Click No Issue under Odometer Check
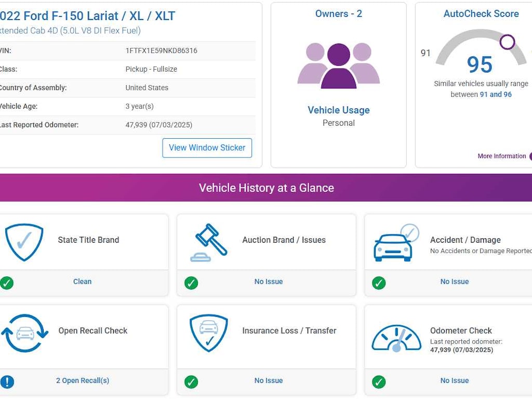Image resolution: width=532 pixels, height=399 pixels. pyautogui.click(x=455, y=380)
